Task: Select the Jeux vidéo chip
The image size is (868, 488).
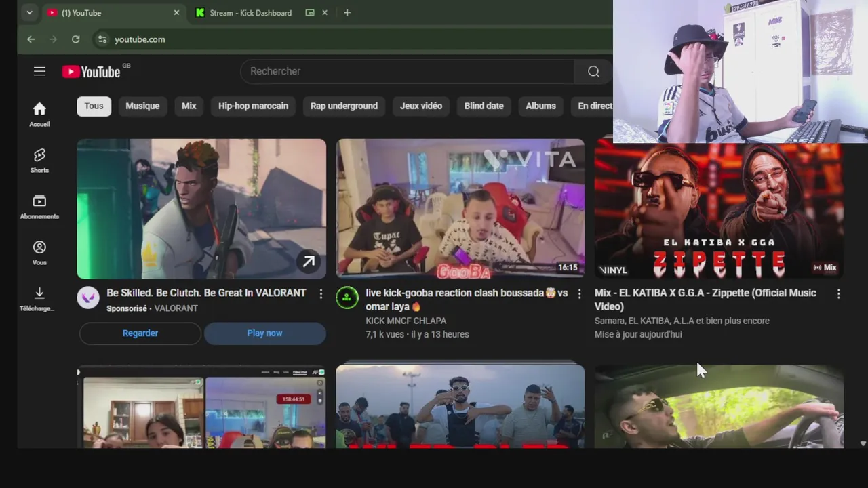Action: [421, 106]
